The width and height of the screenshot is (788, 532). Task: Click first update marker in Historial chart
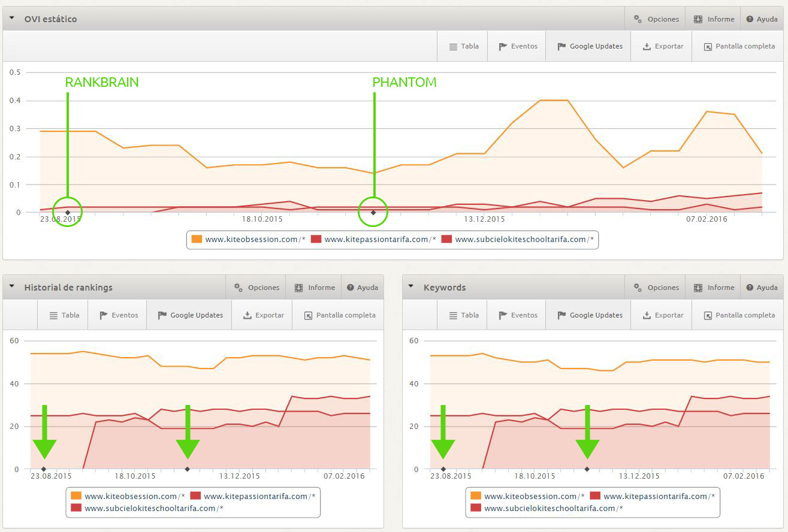(44, 468)
